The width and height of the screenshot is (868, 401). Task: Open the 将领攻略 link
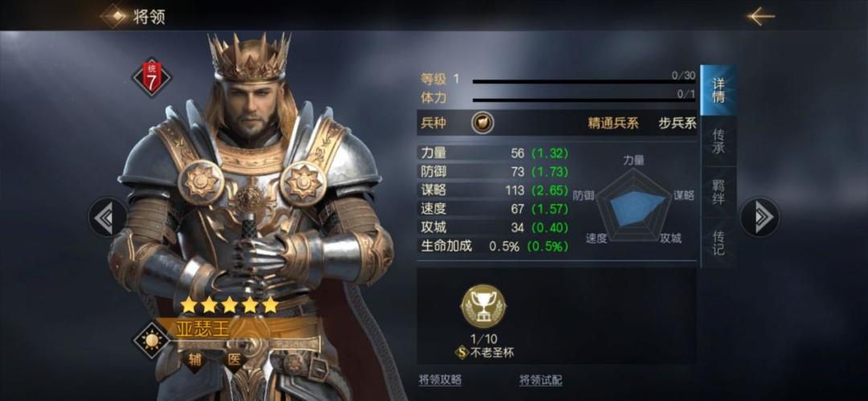click(440, 380)
